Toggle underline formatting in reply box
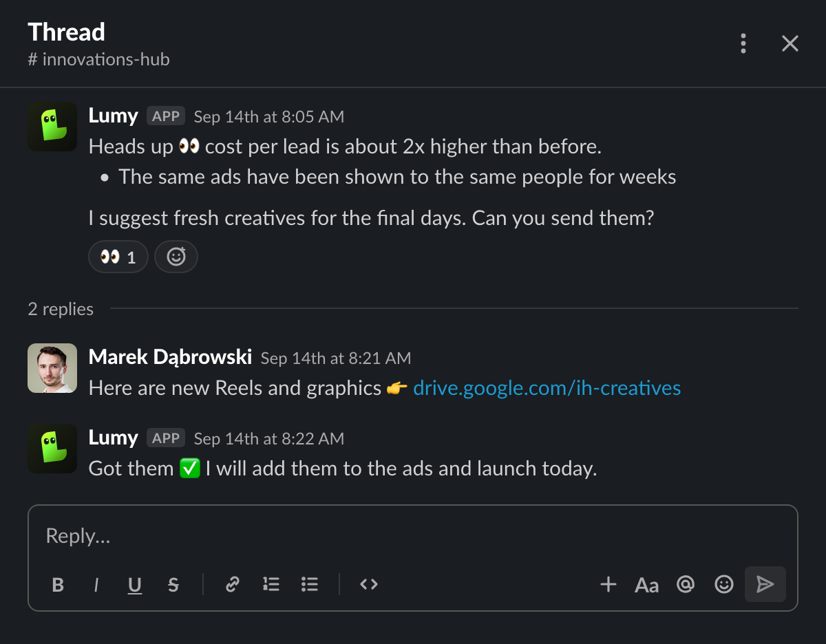 pos(135,585)
